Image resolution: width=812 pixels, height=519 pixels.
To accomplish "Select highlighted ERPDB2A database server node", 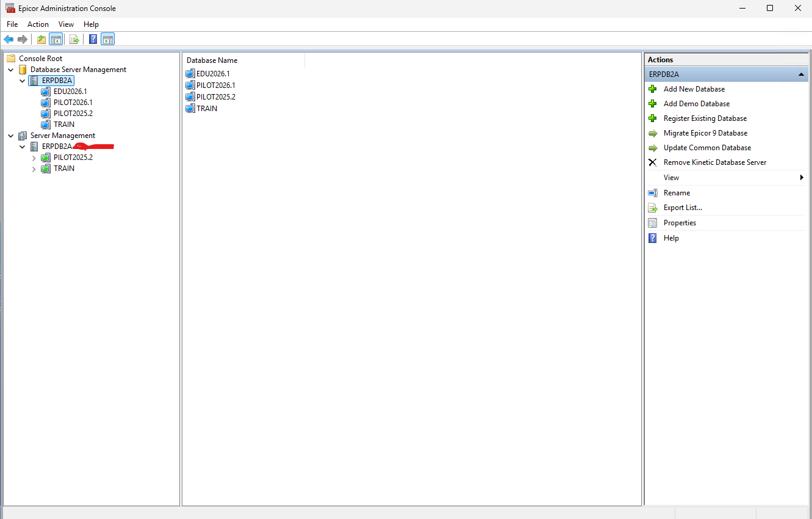I will (57, 81).
